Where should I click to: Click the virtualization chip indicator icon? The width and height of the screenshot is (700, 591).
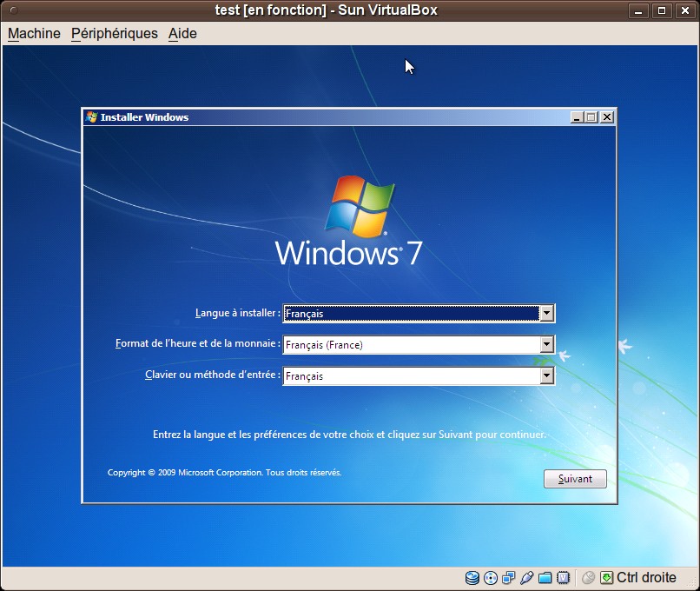(x=563, y=578)
